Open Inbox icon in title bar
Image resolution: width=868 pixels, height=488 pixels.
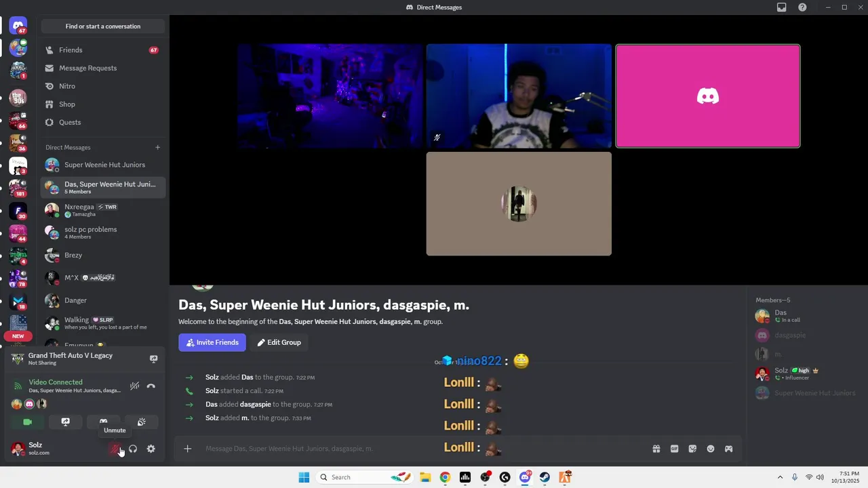click(782, 7)
